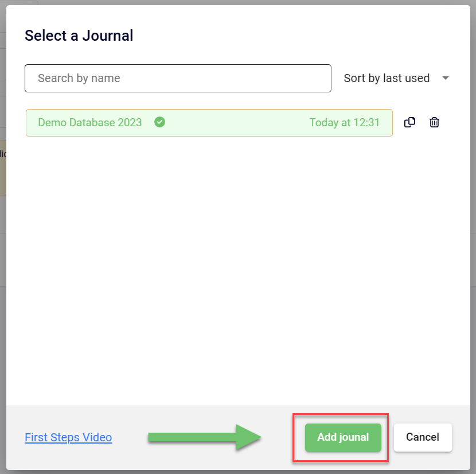This screenshot has width=476, height=474.
Task: Click the Add jounal button
Action: tap(342, 437)
